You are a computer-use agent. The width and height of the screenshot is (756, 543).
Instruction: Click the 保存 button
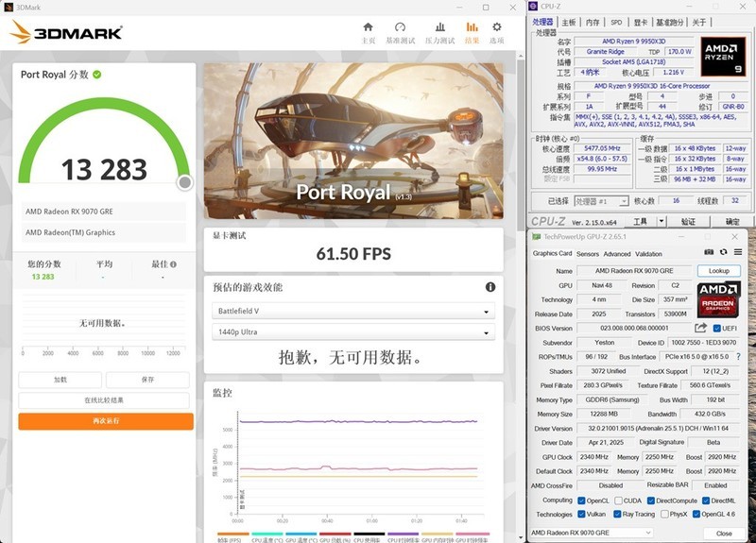(x=147, y=380)
